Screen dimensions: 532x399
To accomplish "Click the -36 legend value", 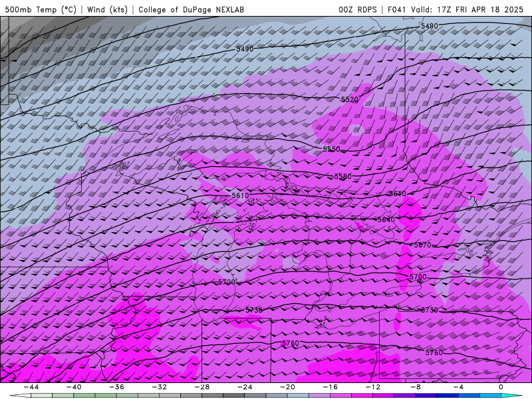I will (116, 387).
